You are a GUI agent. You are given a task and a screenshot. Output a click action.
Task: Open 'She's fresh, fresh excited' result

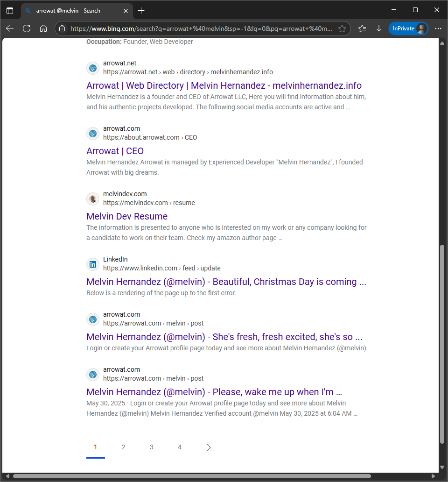224,337
